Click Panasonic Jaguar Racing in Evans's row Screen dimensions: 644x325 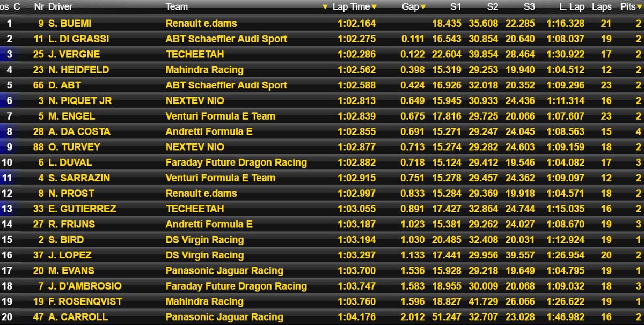tap(224, 271)
